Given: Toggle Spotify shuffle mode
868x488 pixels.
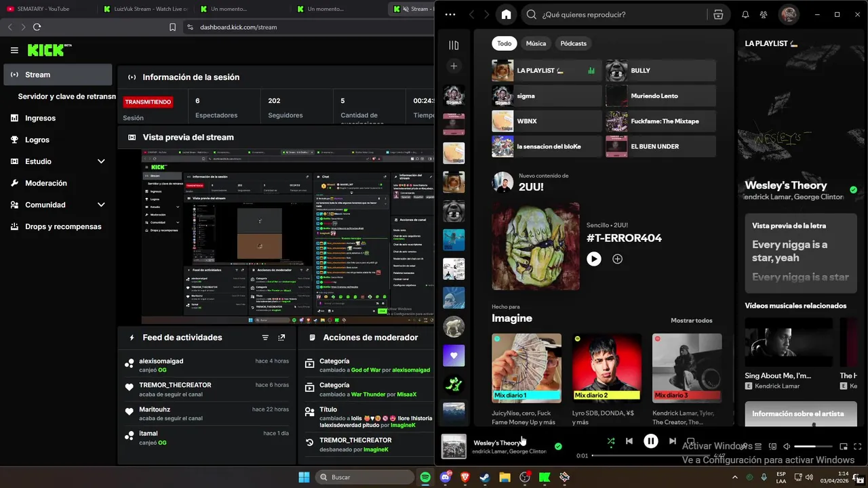Looking at the screenshot, I should tap(611, 441).
